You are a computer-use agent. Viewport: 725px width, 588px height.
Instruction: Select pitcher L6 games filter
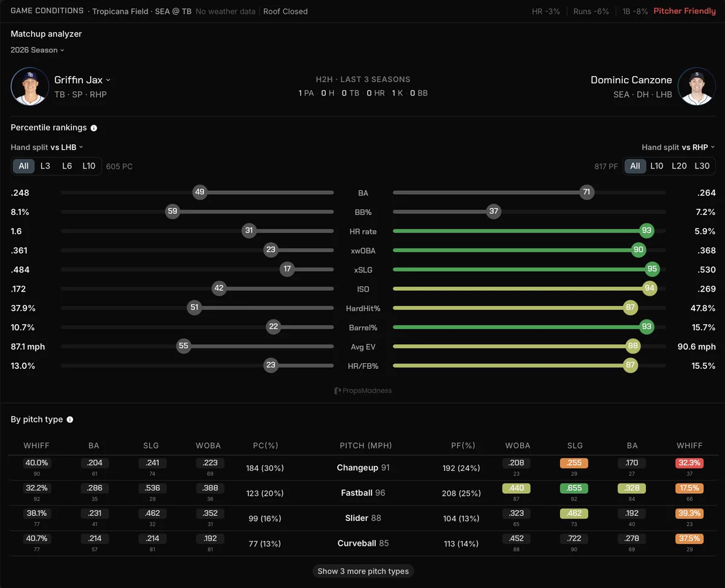click(67, 166)
